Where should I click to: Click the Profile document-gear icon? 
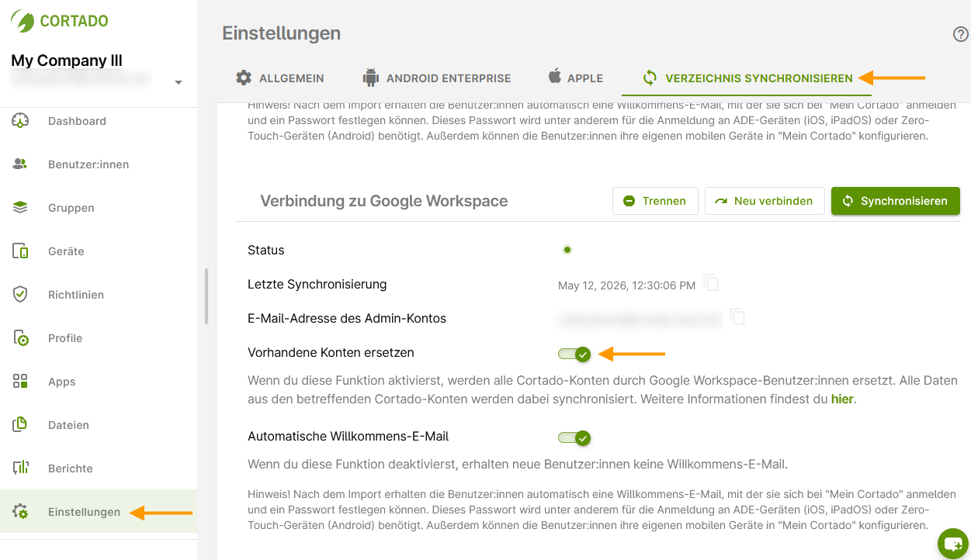click(x=20, y=338)
